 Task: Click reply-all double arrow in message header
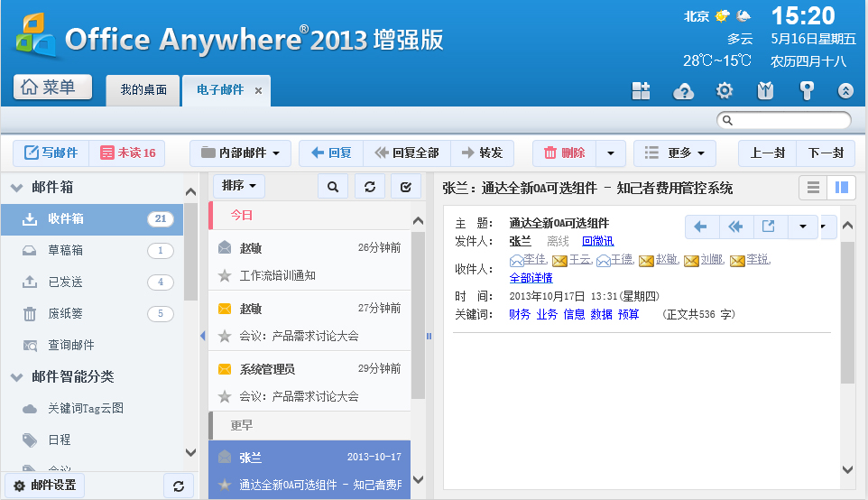tap(735, 227)
